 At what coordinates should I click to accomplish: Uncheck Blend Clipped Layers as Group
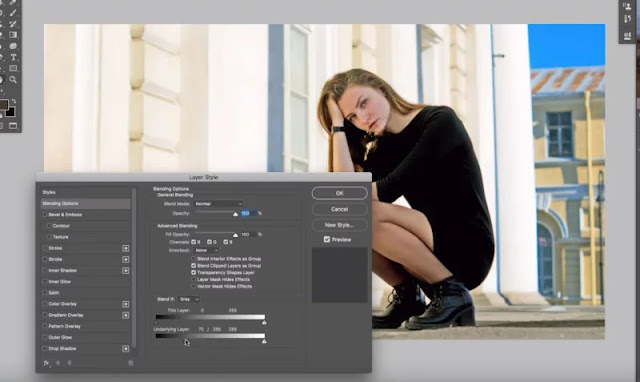tap(194, 266)
